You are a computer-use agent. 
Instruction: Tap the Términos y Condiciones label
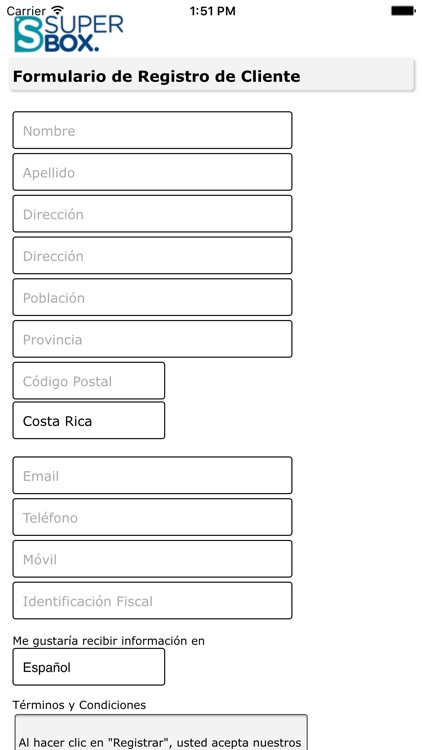(79, 705)
